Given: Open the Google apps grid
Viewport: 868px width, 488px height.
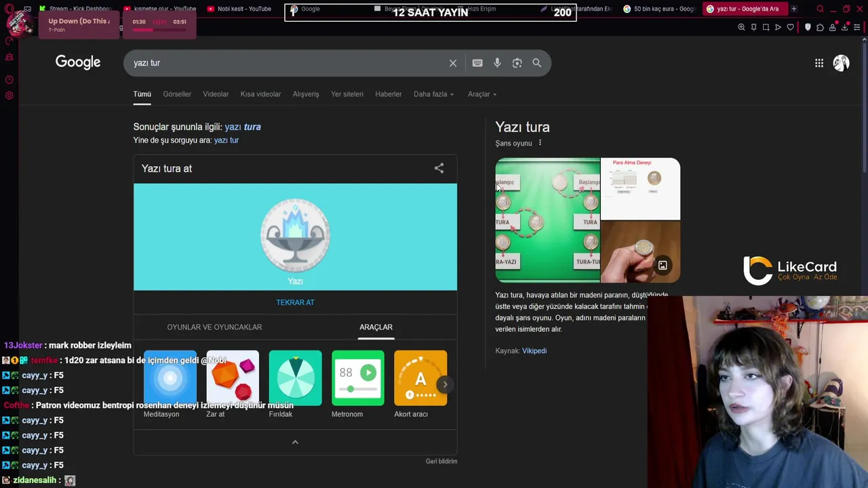Looking at the screenshot, I should coord(819,63).
